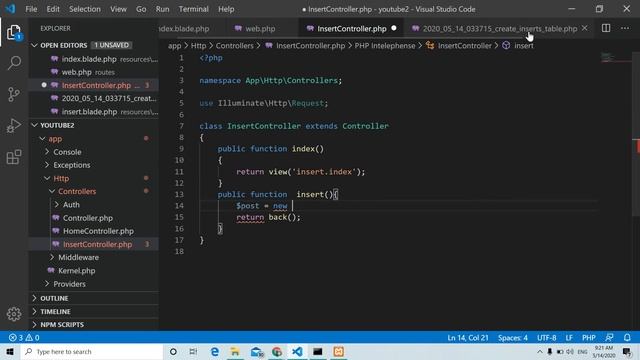Image resolution: width=640 pixels, height=360 pixels.
Task: Click Spaces: 4 indentation setting
Action: [x=513, y=338]
